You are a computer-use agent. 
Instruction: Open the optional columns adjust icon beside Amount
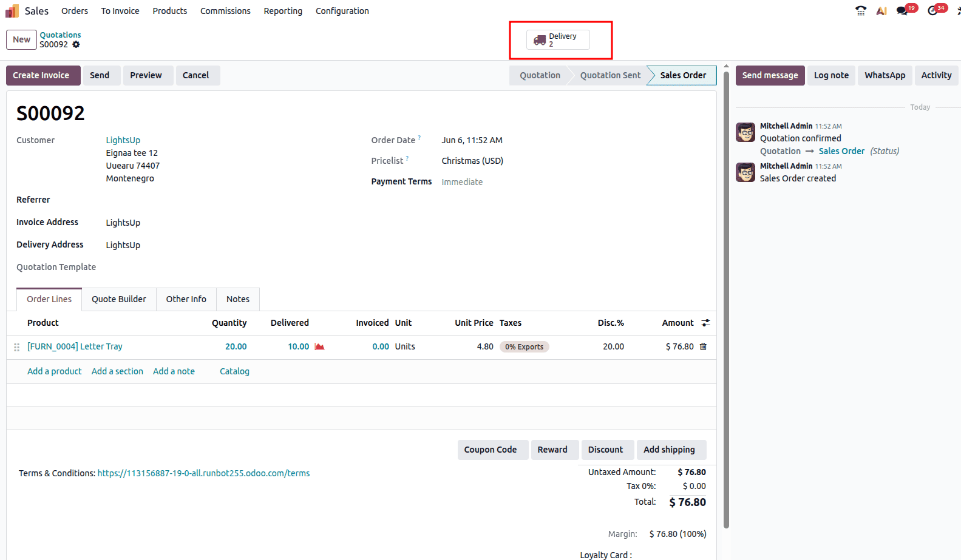click(x=705, y=323)
